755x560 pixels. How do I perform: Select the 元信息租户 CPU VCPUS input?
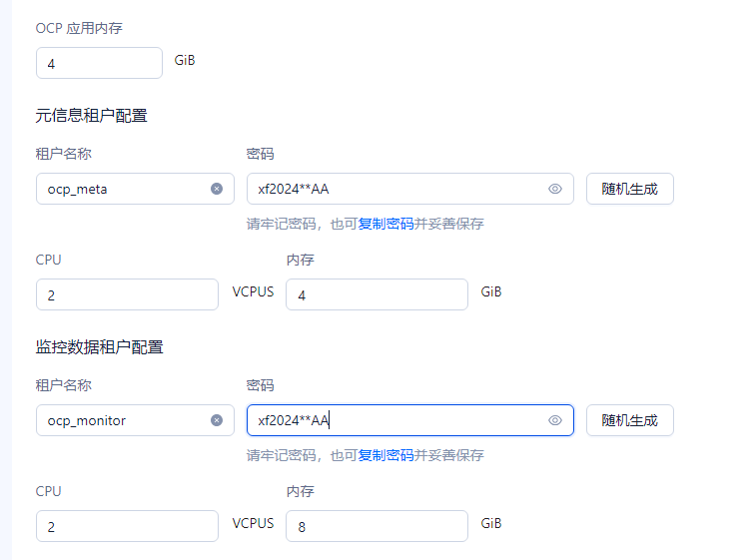[x=127, y=294]
